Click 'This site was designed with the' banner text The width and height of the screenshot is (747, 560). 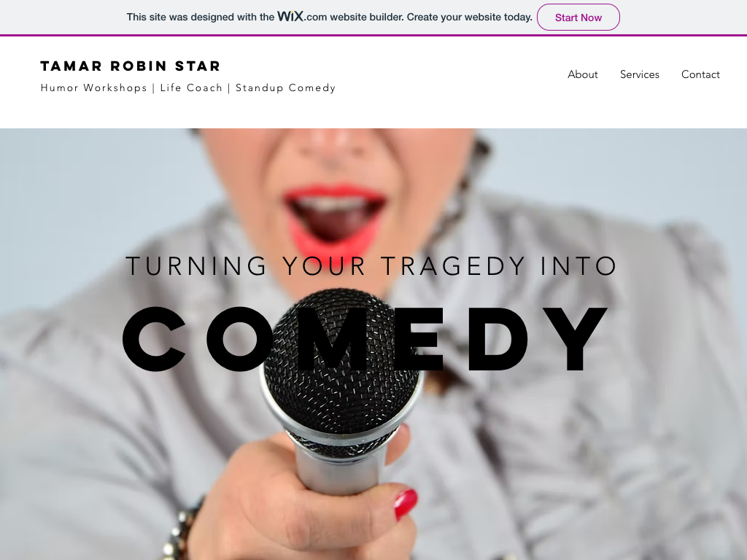point(201,17)
